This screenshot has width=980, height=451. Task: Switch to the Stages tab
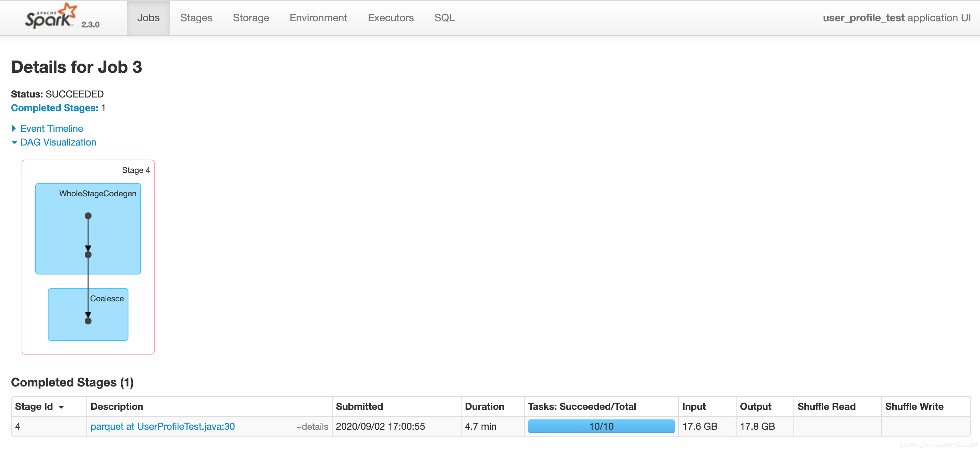pyautogui.click(x=196, y=18)
